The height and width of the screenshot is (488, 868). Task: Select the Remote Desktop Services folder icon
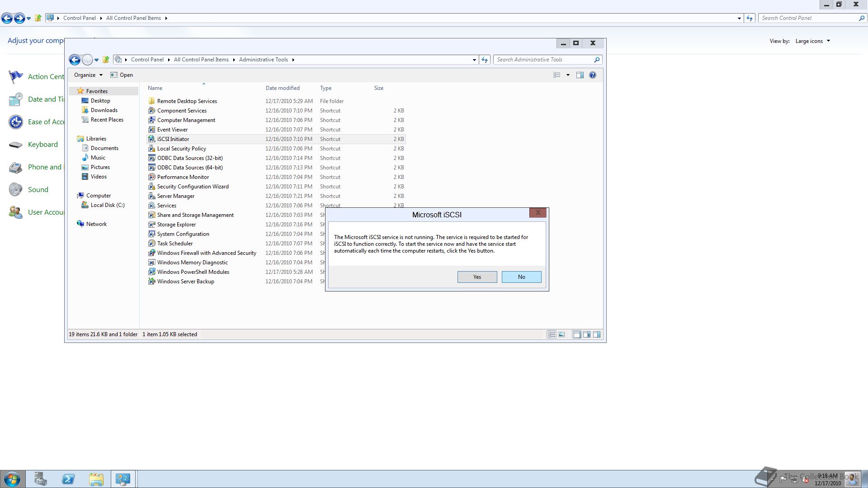click(x=152, y=101)
